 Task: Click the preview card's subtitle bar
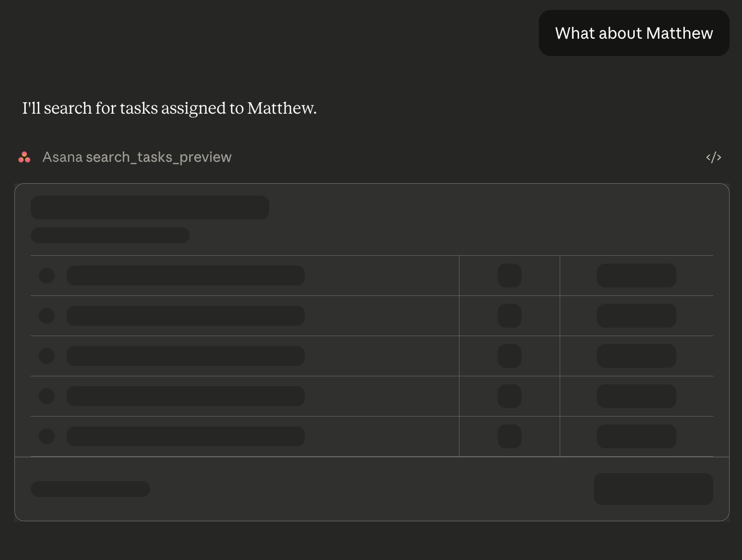click(x=110, y=235)
